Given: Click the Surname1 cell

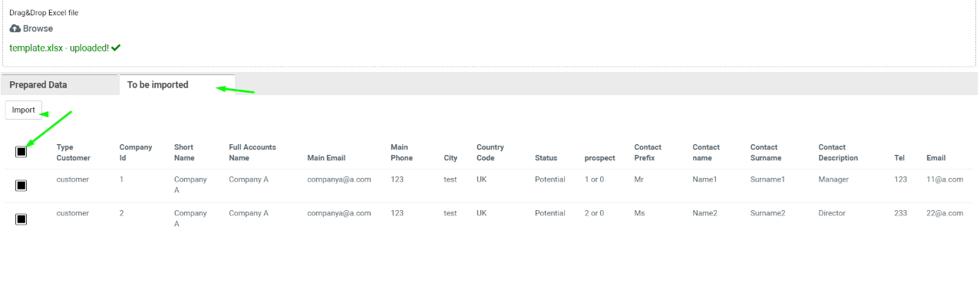Looking at the screenshot, I should coord(767,179).
